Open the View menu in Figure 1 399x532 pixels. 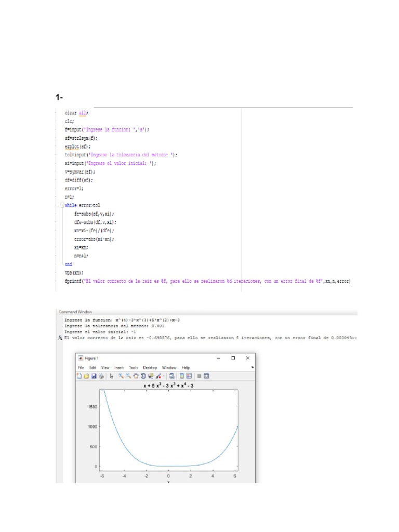(x=105, y=367)
